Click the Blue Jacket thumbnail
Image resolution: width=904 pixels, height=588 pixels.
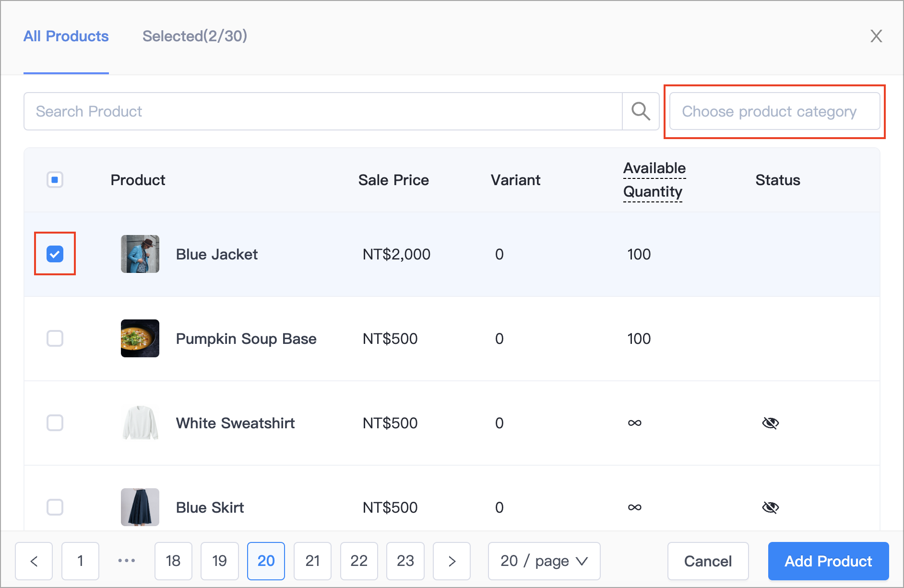click(x=140, y=254)
